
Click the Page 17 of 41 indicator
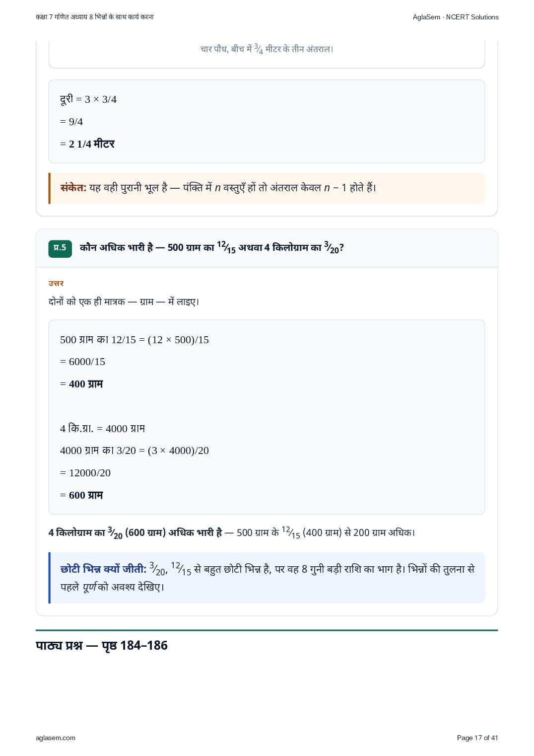click(x=477, y=738)
